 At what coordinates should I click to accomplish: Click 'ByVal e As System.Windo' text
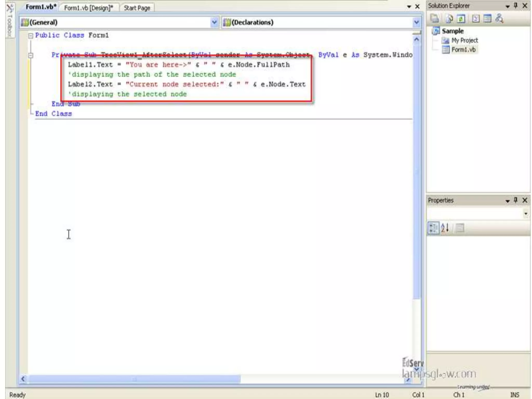click(x=365, y=55)
